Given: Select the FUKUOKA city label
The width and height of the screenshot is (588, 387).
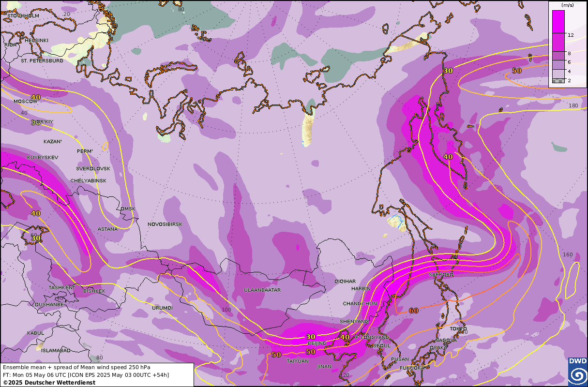Looking at the screenshot, I should pyautogui.click(x=412, y=368).
